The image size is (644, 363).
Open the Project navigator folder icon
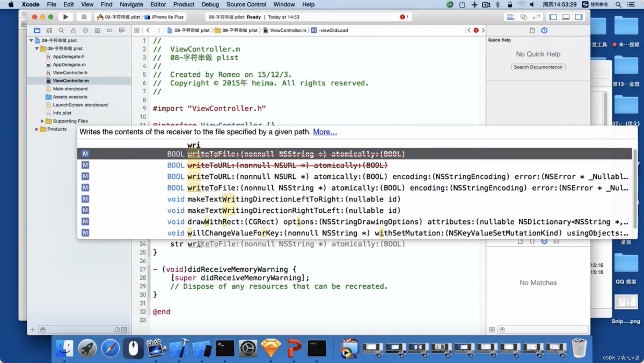pyautogui.click(x=37, y=30)
